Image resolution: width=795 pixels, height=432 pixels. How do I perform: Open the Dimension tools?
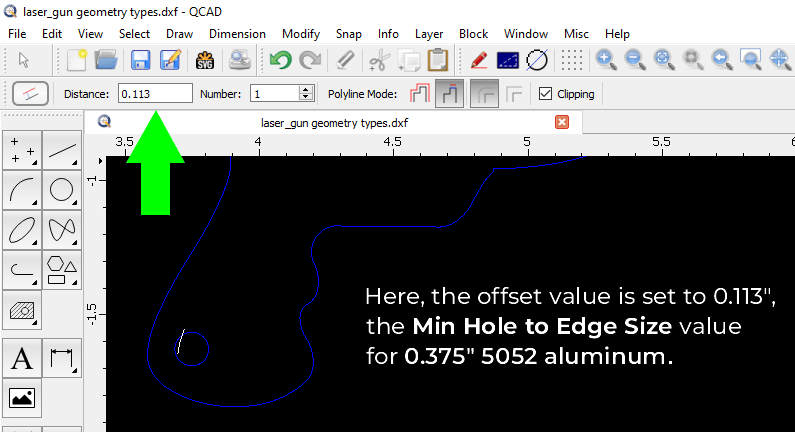(x=62, y=358)
